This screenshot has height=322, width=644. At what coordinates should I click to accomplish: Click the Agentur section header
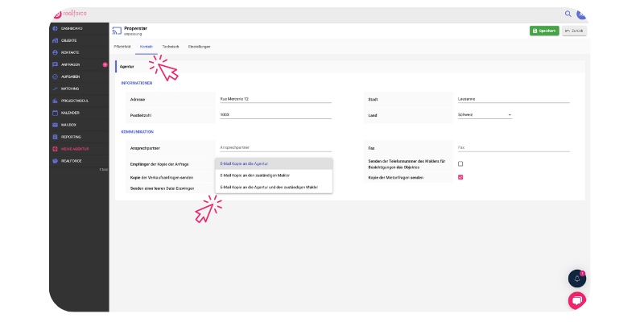pos(350,67)
